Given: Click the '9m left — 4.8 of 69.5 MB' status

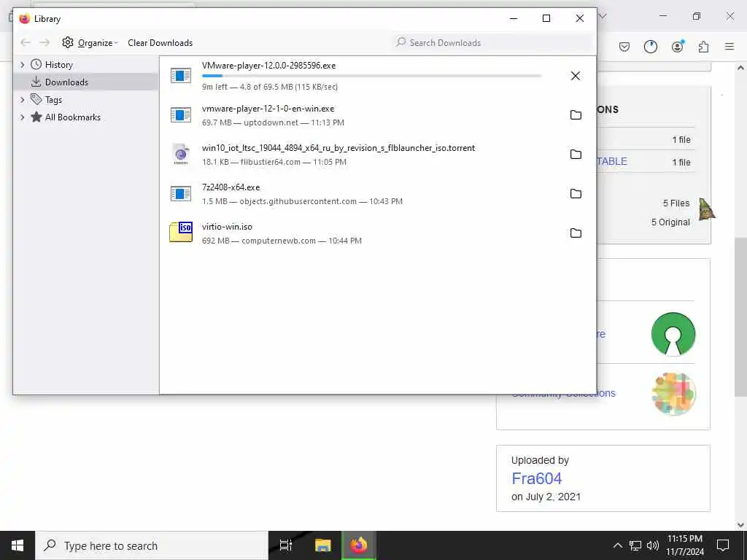Looking at the screenshot, I should tap(270, 87).
